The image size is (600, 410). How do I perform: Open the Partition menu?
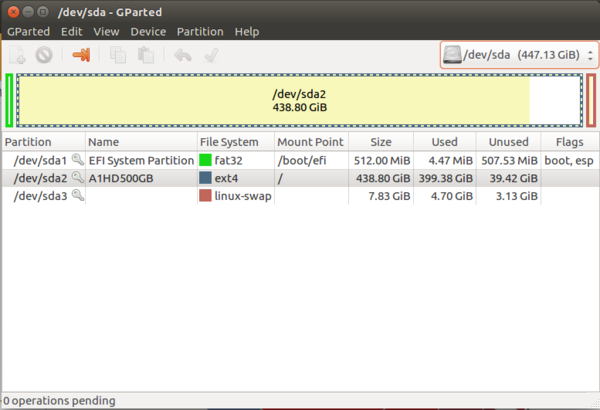tap(200, 31)
